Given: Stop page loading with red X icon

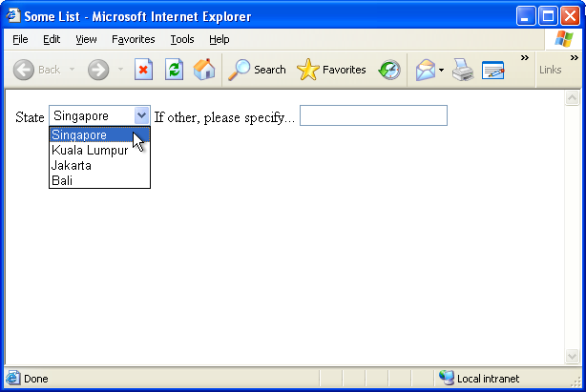Looking at the screenshot, I should click(143, 70).
